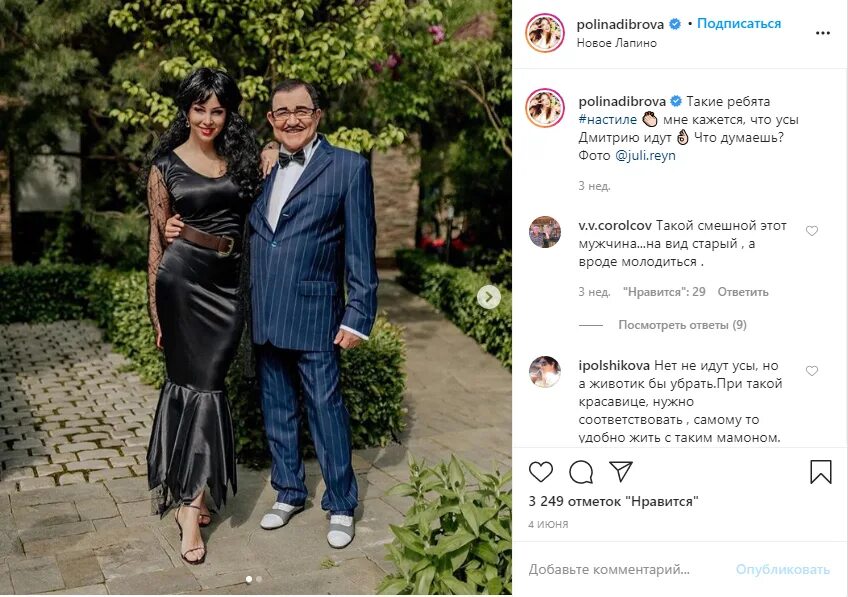Open the Новое Лапино location
The image size is (848, 597).
(x=617, y=43)
